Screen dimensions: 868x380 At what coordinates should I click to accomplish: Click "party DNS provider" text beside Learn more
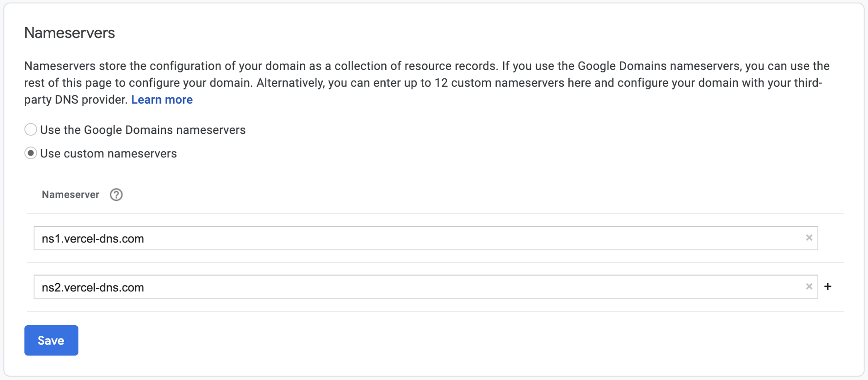[76, 100]
